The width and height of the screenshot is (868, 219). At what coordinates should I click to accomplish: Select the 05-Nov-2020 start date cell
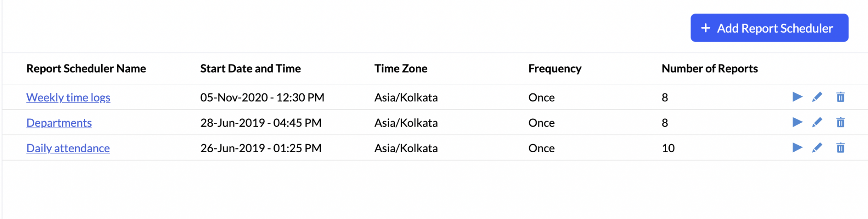click(262, 97)
